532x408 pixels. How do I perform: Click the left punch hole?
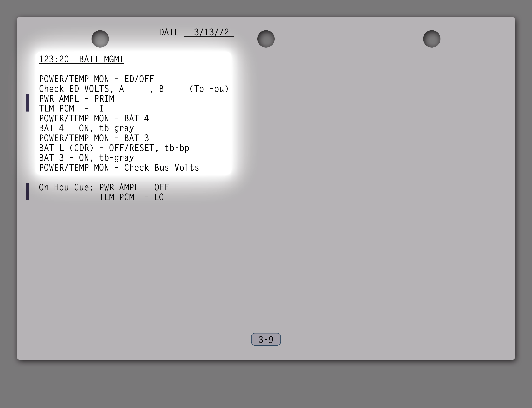[100, 39]
